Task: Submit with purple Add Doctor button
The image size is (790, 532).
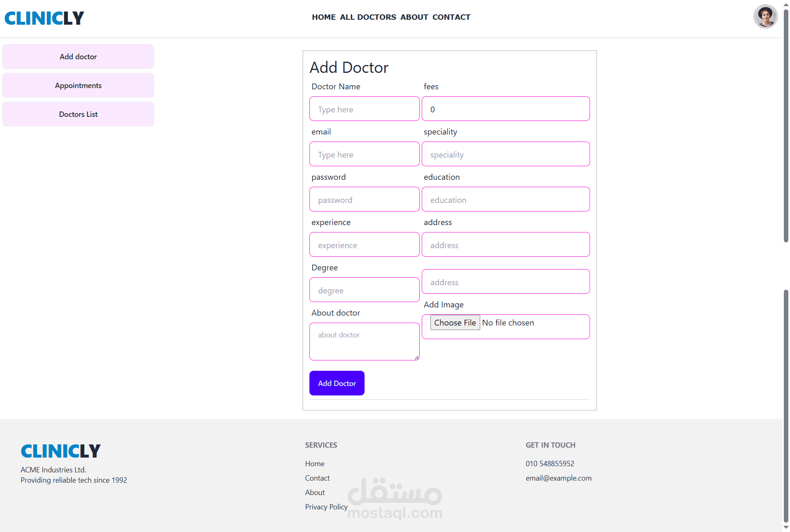Action: click(337, 383)
